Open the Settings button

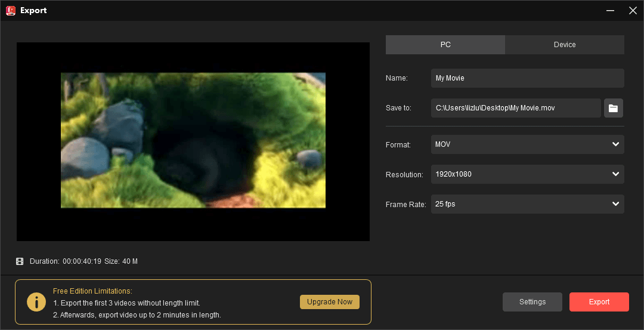(532, 302)
